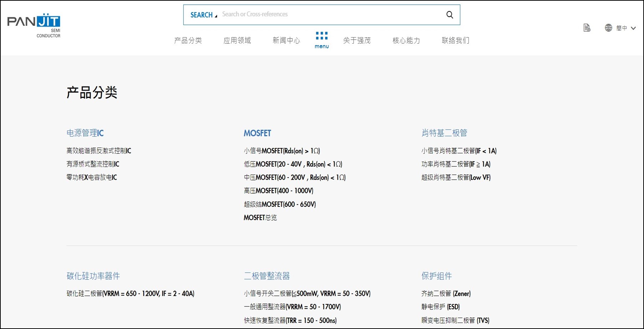
Task: Click the globe language icon
Action: click(608, 28)
